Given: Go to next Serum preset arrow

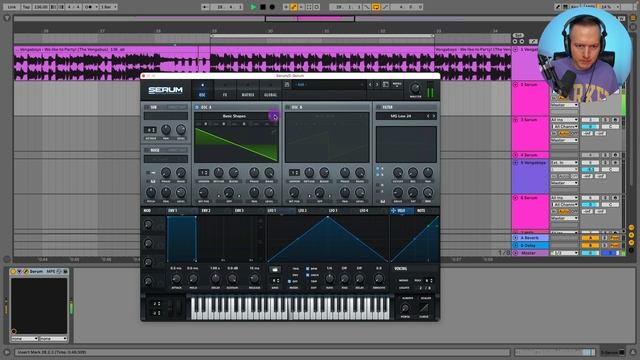Looking at the screenshot, I should point(377,84).
